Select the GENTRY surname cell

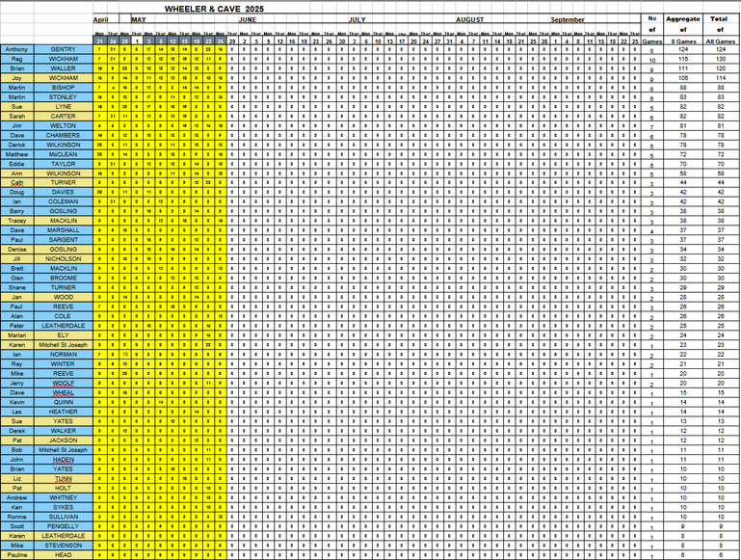(x=64, y=49)
